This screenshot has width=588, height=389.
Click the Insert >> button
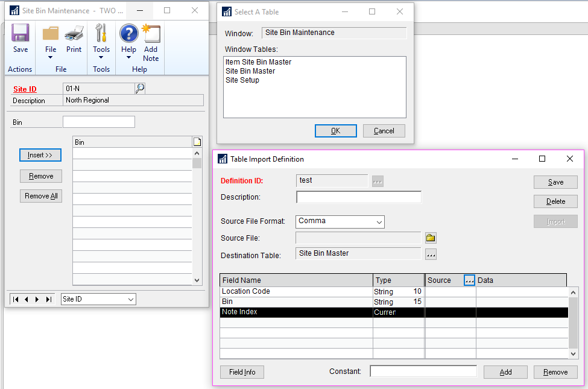click(40, 155)
